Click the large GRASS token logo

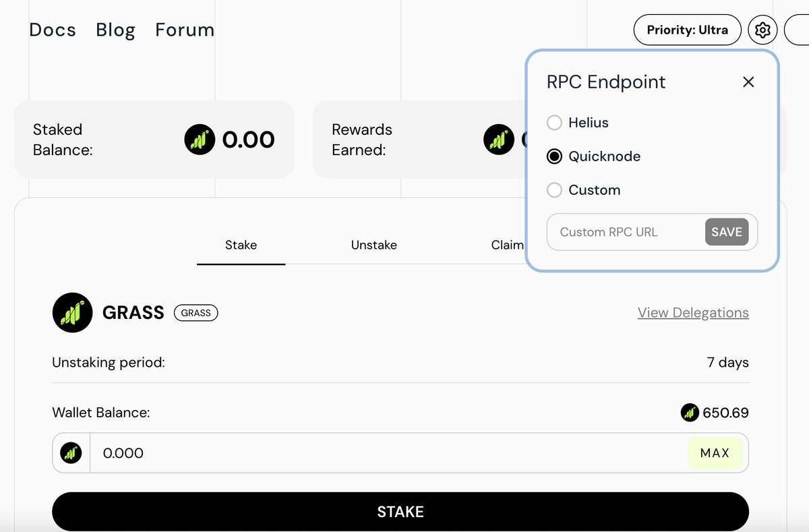73,312
